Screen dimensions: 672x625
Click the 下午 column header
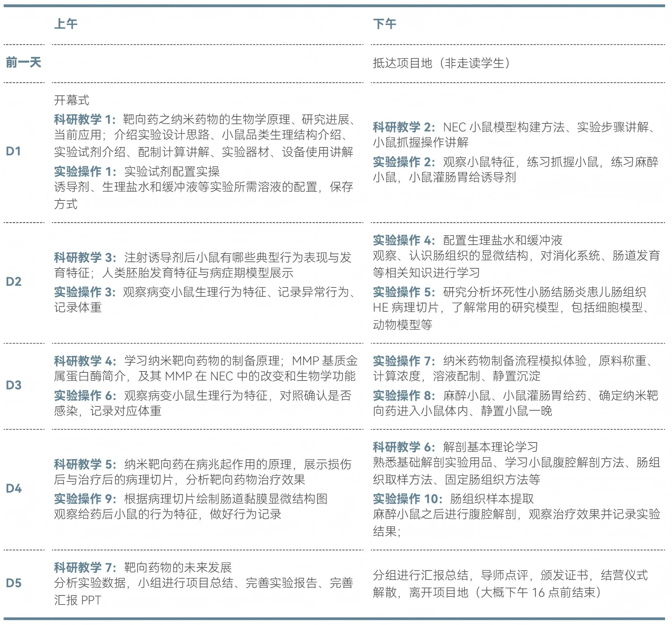384,24
